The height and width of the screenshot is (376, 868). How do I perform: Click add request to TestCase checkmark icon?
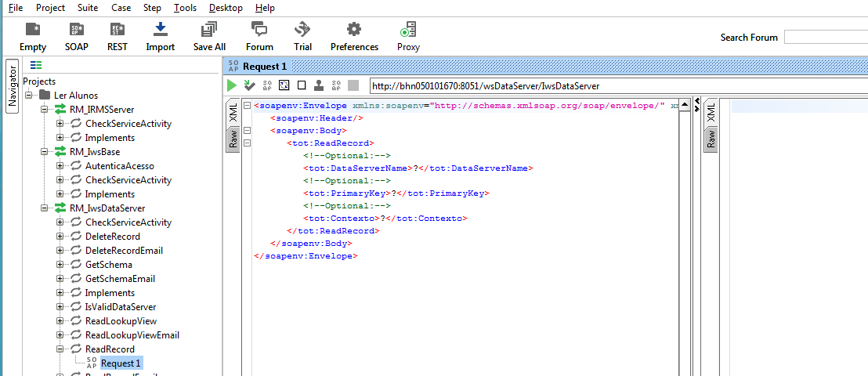(x=249, y=85)
